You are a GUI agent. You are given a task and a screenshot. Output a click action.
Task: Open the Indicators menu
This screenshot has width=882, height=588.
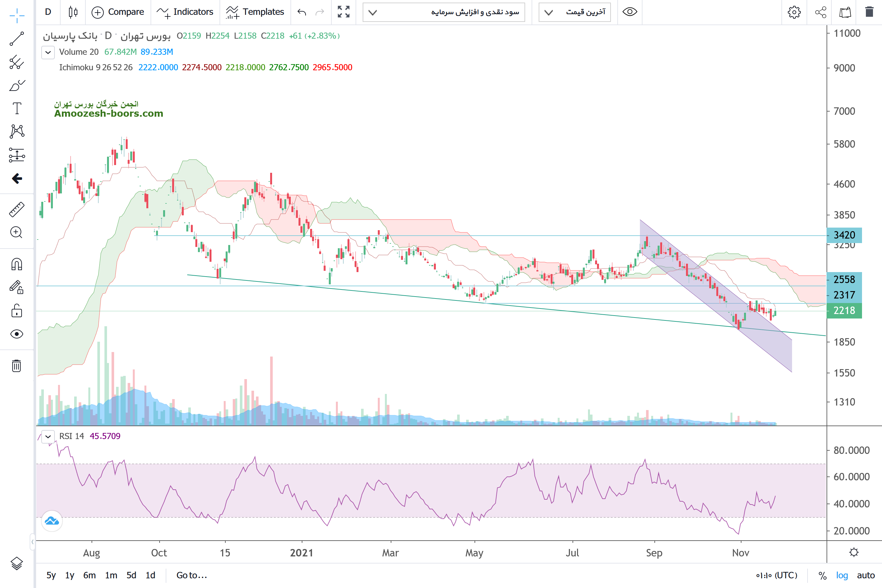tap(185, 12)
